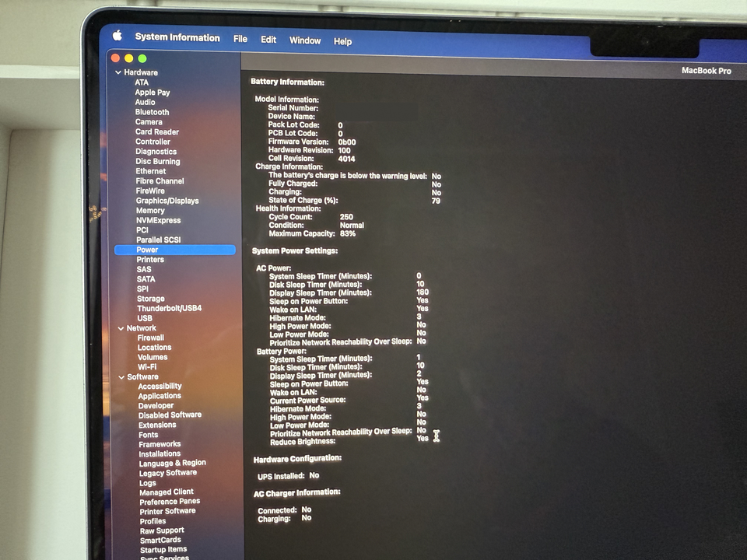Select SAS in the sidebar

coord(144,269)
